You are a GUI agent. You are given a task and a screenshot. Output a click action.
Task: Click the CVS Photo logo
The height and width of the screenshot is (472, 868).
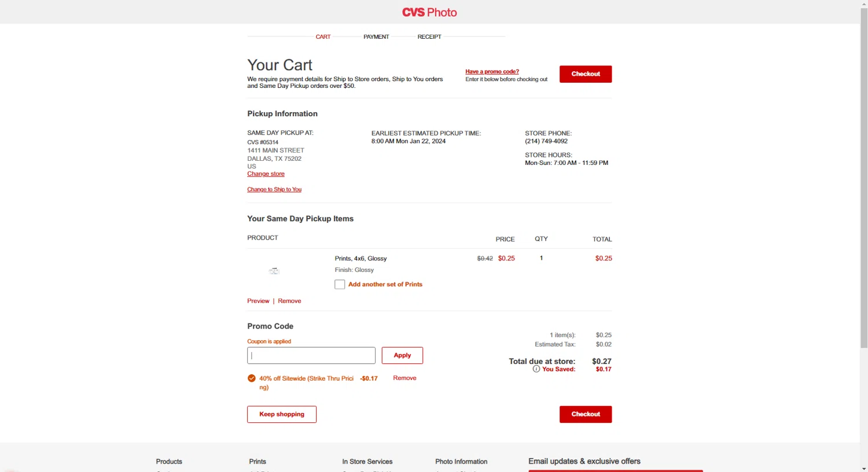[429, 12]
